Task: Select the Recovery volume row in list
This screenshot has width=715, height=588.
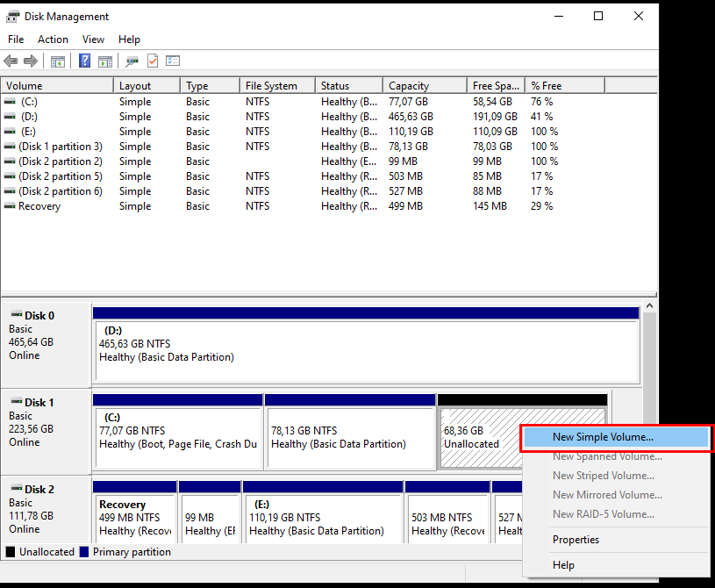Action: click(x=39, y=206)
